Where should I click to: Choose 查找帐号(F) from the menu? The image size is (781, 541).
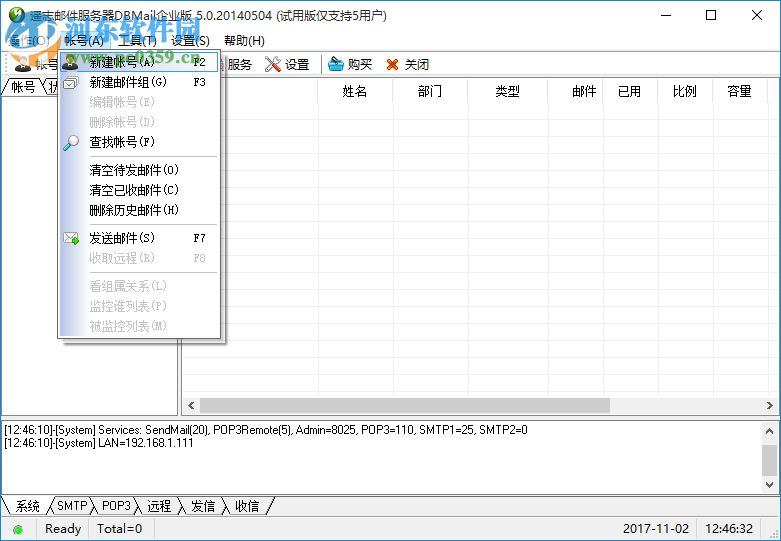[x=139, y=142]
